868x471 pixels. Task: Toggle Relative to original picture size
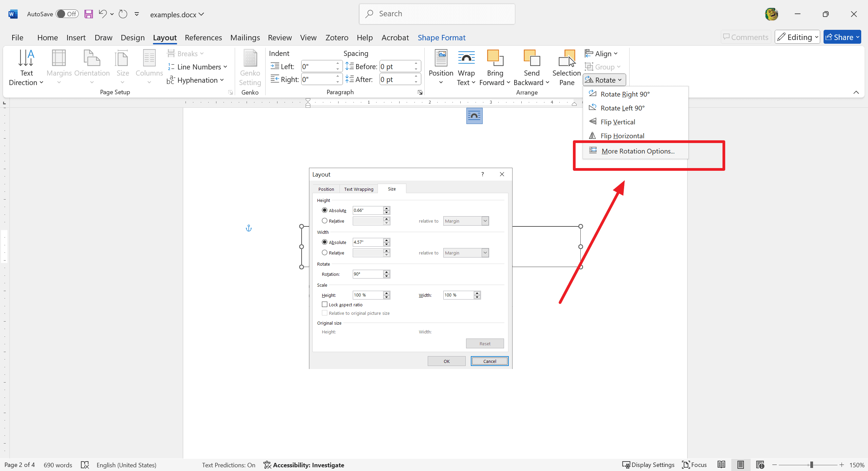pos(324,313)
